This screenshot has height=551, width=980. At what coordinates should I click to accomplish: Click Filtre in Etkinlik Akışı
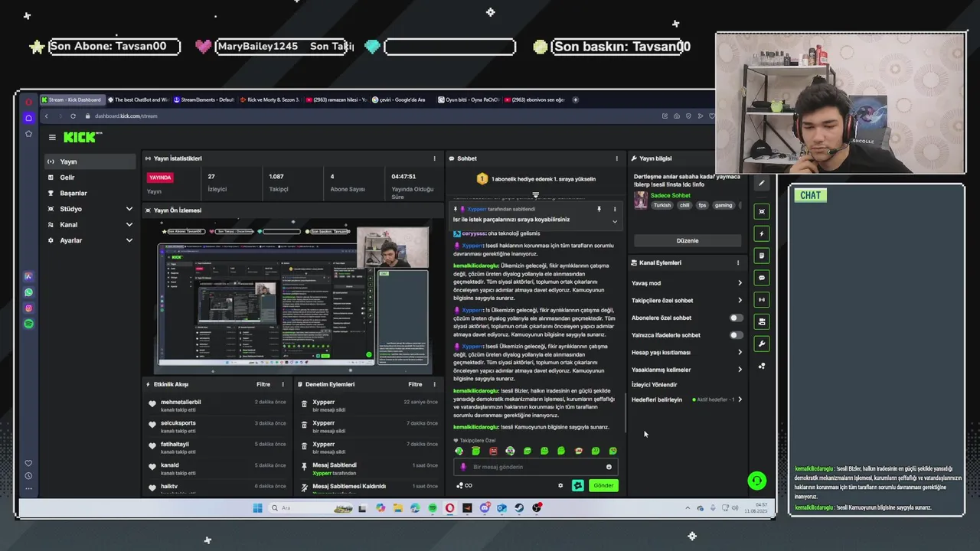coord(263,384)
